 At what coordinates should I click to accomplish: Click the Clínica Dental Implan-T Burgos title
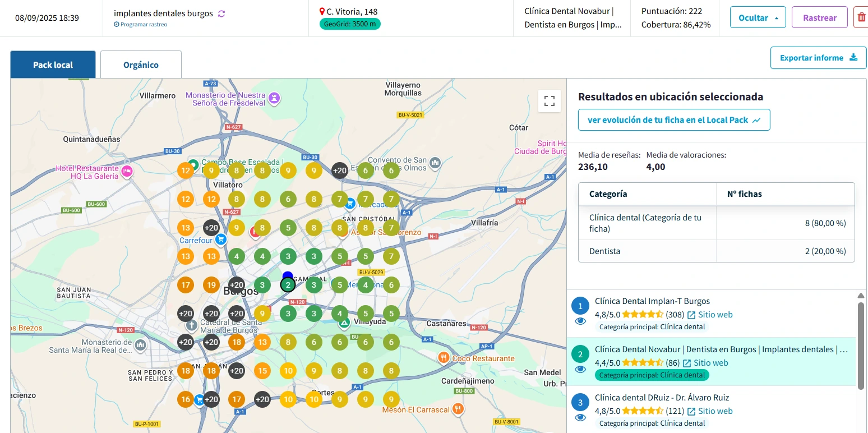pyautogui.click(x=652, y=301)
